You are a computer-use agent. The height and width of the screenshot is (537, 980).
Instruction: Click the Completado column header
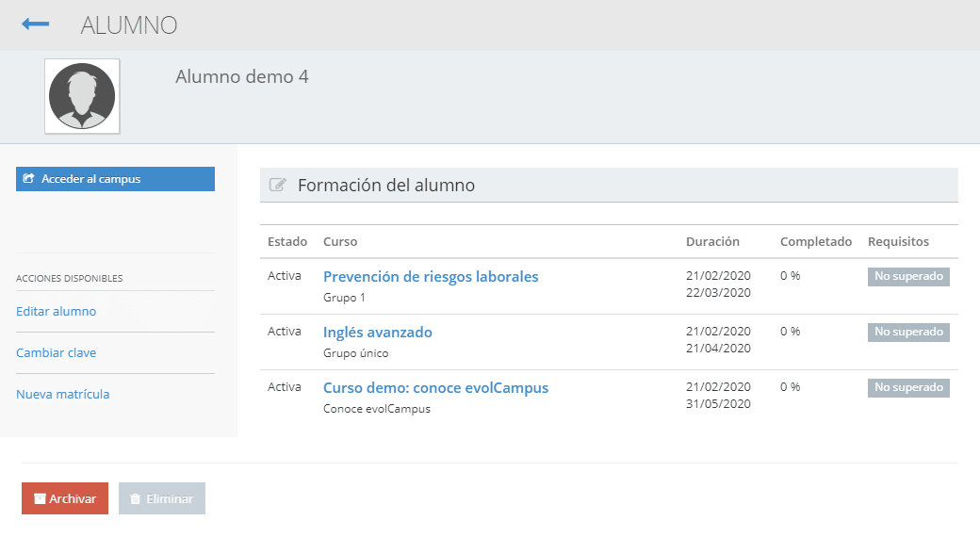point(816,242)
